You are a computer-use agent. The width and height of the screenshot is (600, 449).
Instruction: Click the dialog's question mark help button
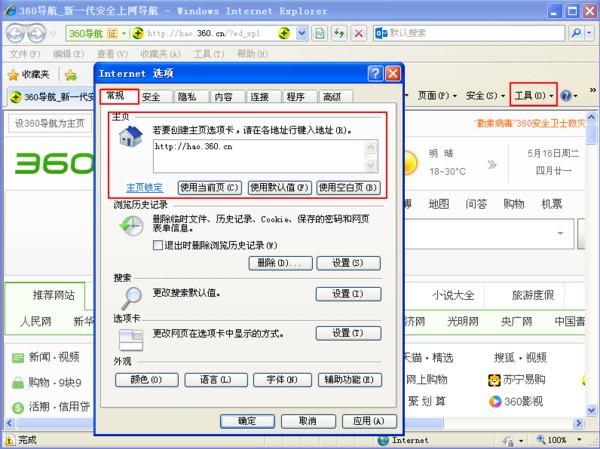(375, 74)
